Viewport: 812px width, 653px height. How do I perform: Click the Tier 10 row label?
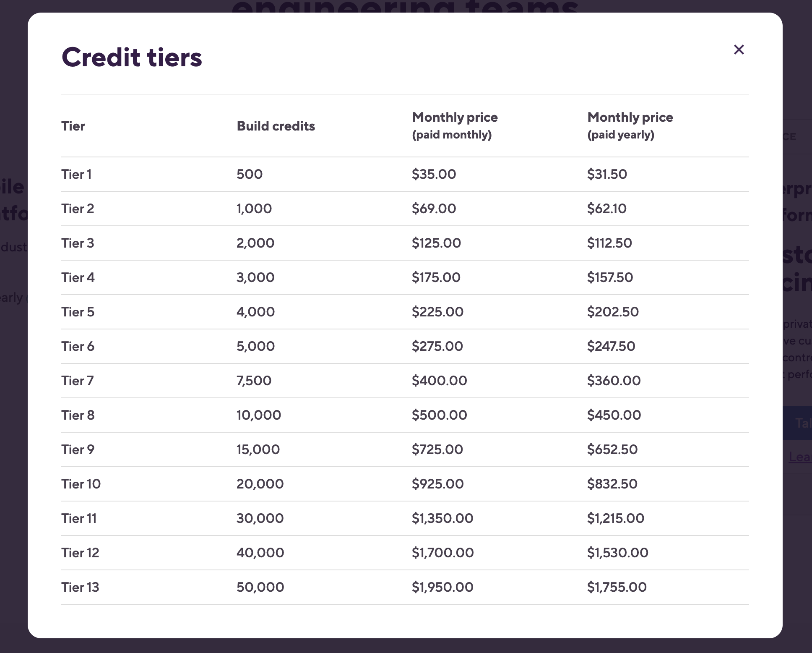click(x=81, y=484)
